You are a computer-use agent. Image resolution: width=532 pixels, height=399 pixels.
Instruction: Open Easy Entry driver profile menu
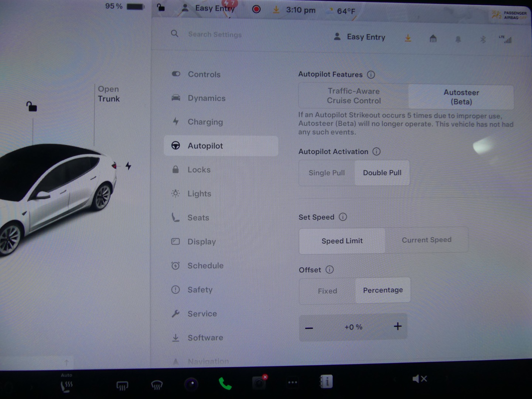tap(360, 37)
